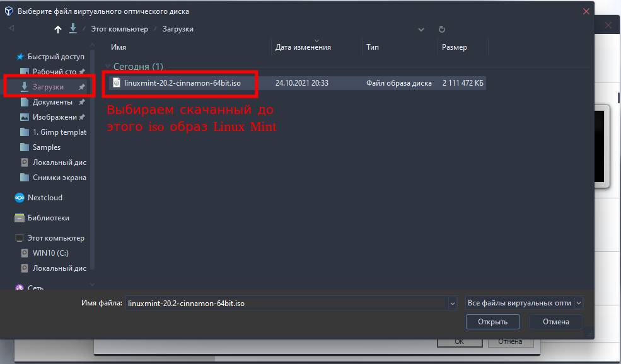This screenshot has height=364, width=621.
Task: Open Nextcloud in the navigation pane
Action: point(44,198)
